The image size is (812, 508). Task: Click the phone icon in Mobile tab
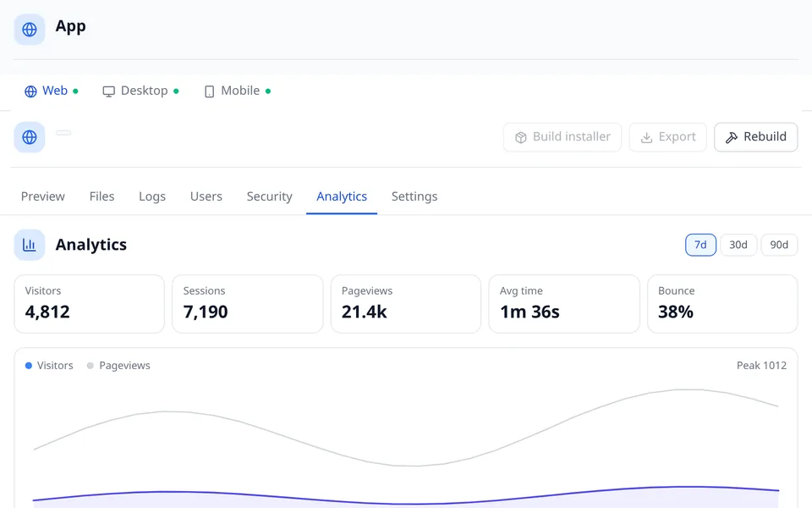point(209,91)
